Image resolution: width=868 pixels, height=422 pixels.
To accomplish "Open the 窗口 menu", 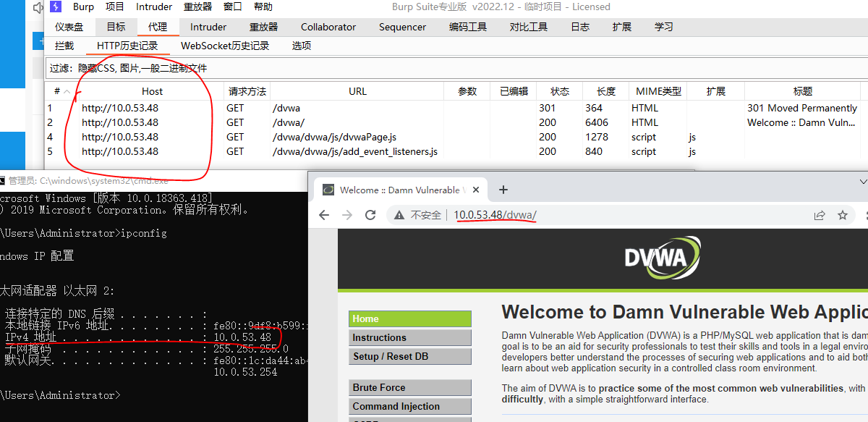I will pos(233,7).
